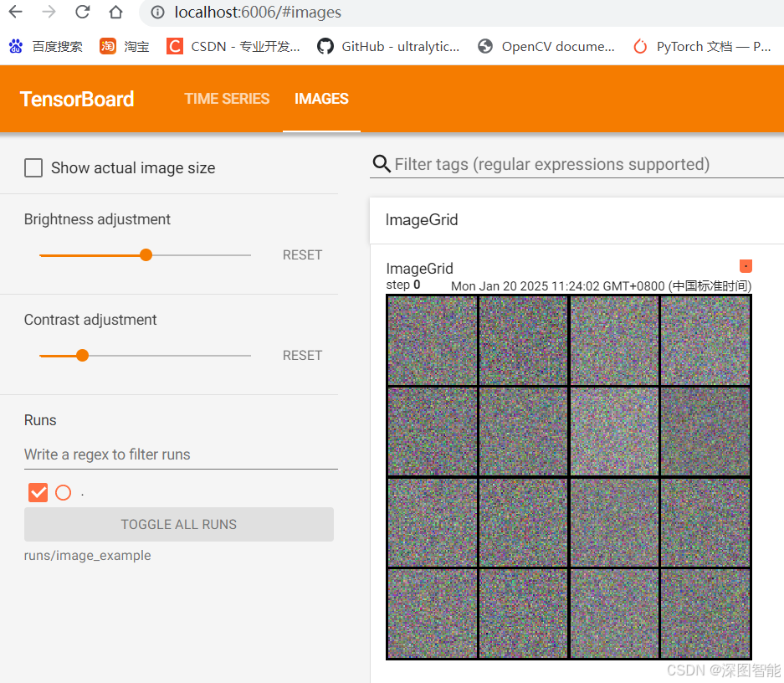
Task: Click the TensorBoard logo title
Action: tap(77, 99)
